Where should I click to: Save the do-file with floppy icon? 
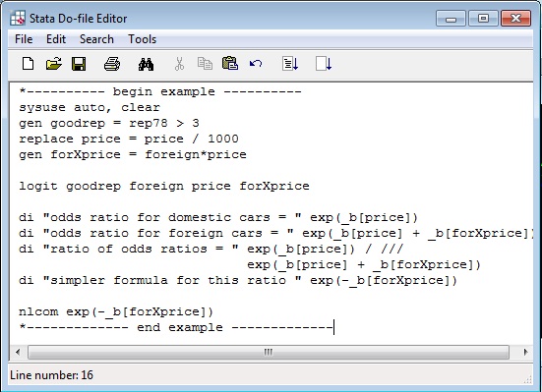point(79,64)
